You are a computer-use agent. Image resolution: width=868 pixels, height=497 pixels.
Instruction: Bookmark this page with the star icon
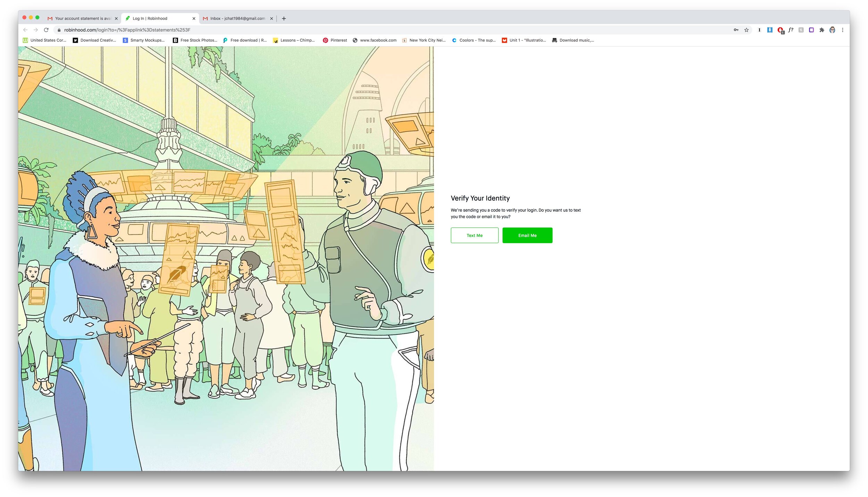pyautogui.click(x=746, y=30)
